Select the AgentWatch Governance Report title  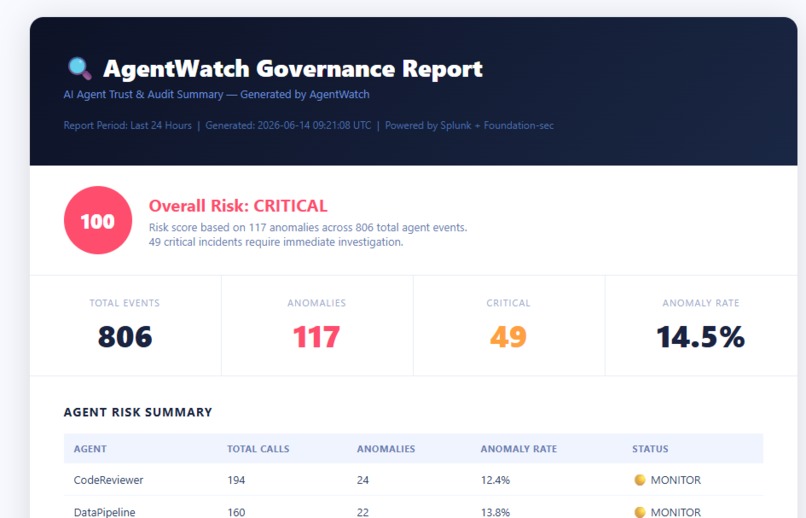point(292,69)
